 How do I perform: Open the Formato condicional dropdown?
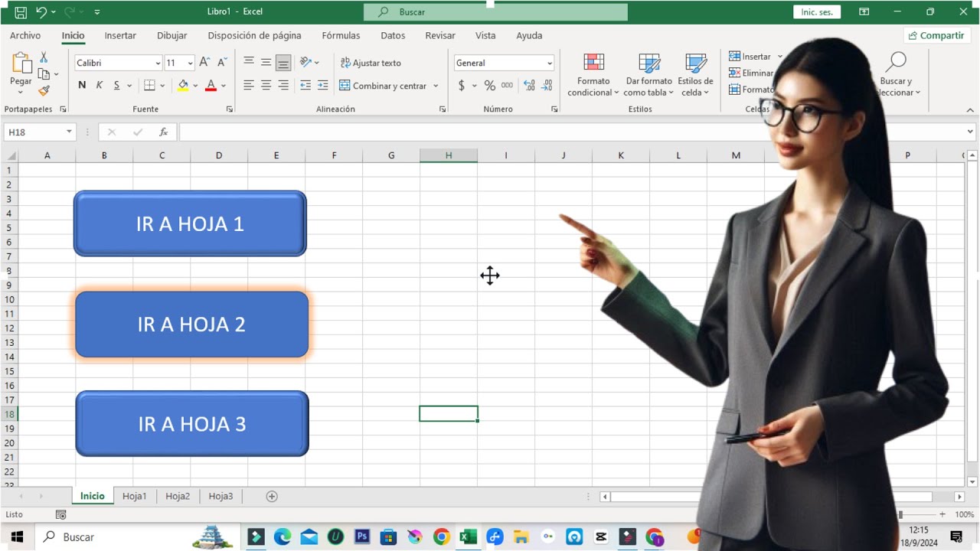(593, 76)
